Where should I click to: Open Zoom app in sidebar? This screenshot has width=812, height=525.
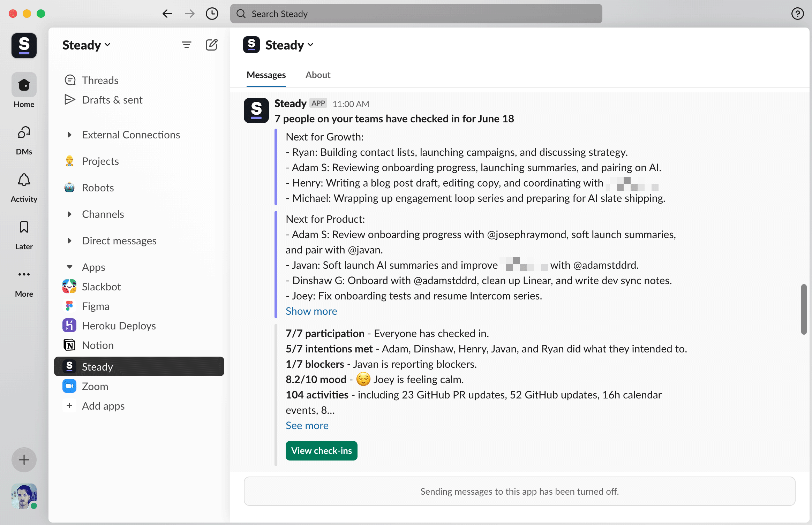point(139,386)
